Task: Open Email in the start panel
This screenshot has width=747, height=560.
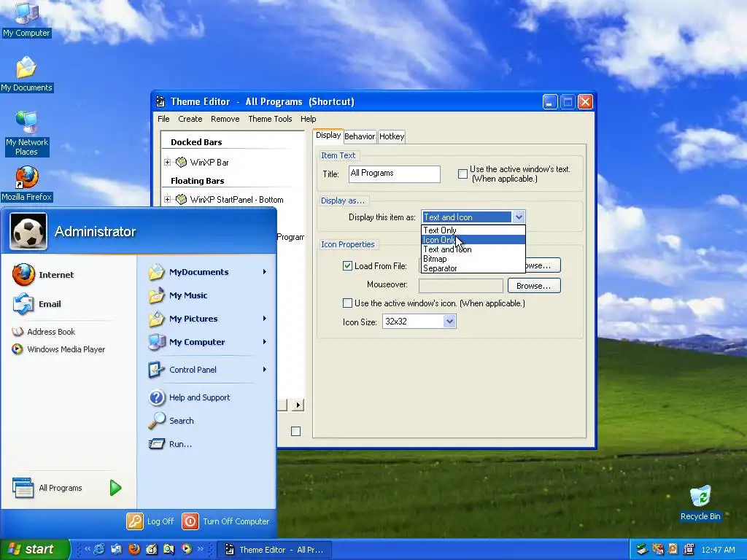Action: [x=37, y=304]
